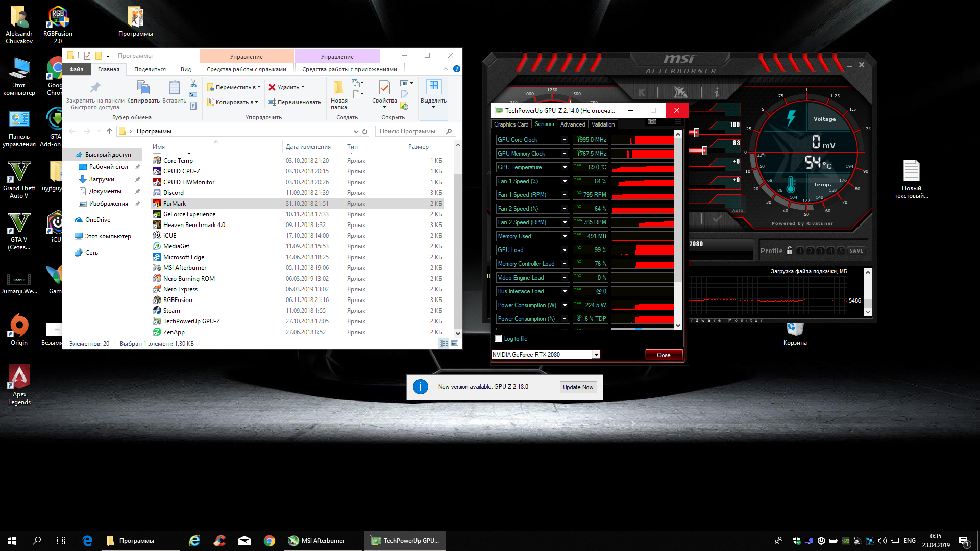The image size is (980, 551).
Task: Click the Chrome icon in taskbar
Action: [x=269, y=541]
